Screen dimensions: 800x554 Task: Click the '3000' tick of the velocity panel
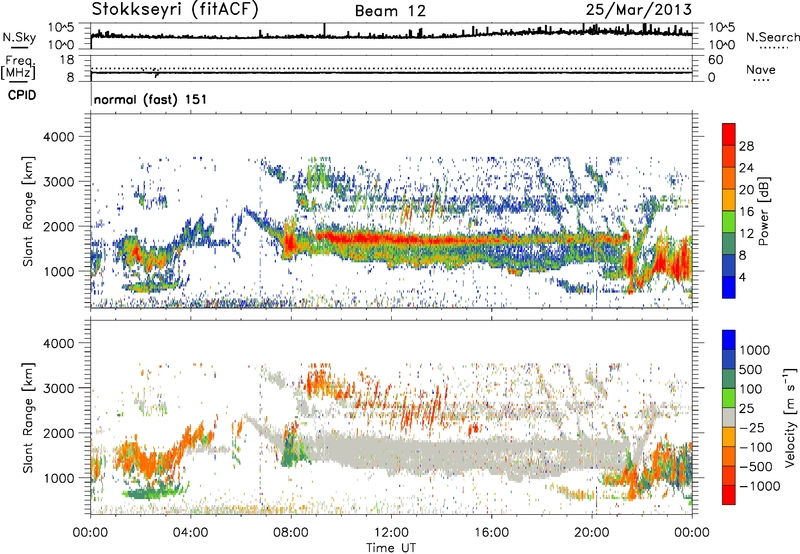pyautogui.click(x=58, y=388)
